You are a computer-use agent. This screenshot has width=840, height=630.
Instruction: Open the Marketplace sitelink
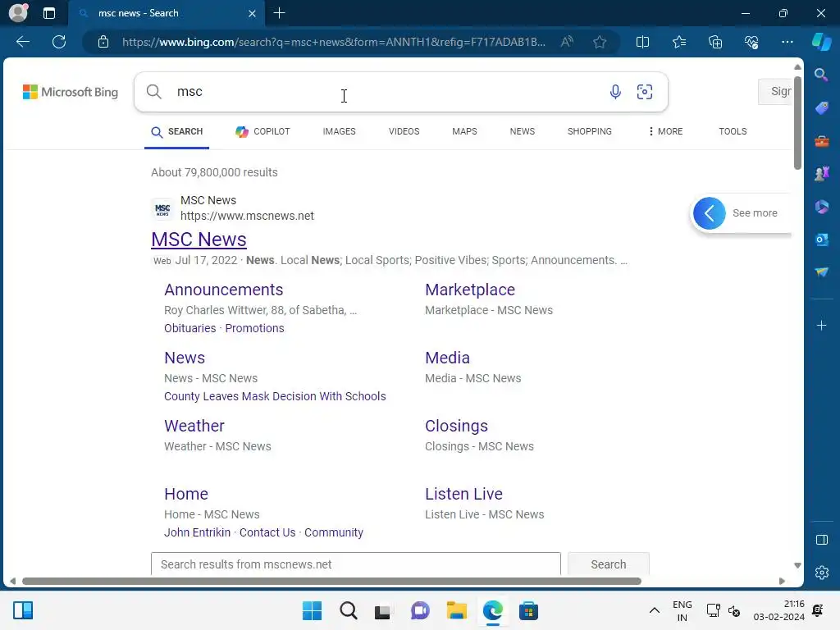[470, 290]
